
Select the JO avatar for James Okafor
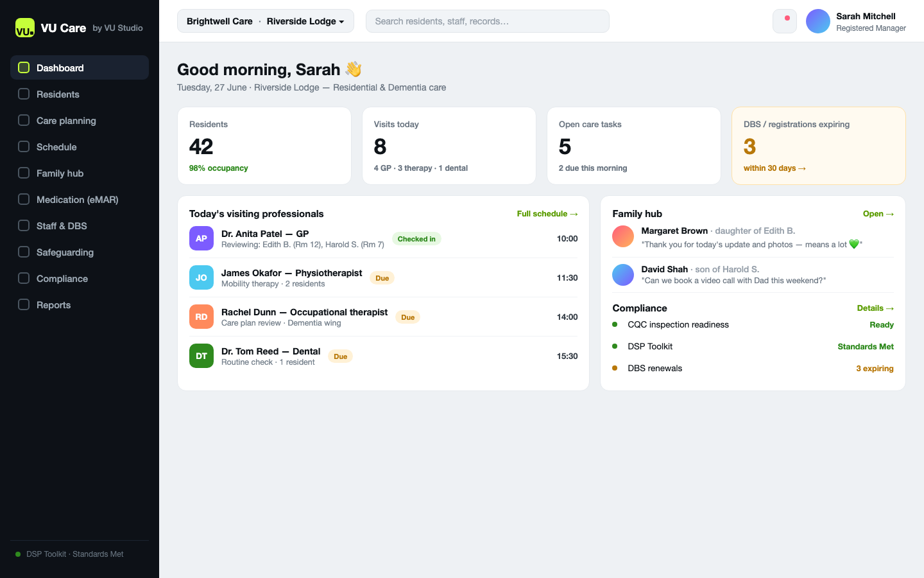(201, 277)
